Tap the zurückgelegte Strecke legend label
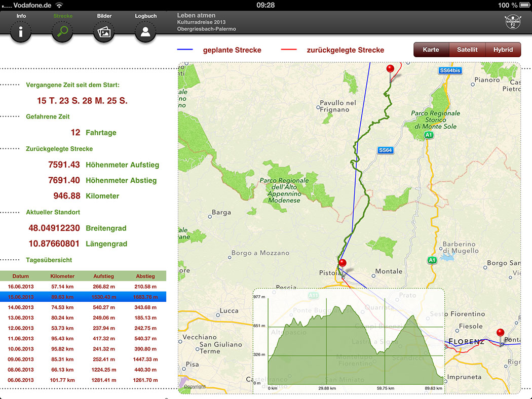This screenshot has width=532, height=399. [x=346, y=50]
